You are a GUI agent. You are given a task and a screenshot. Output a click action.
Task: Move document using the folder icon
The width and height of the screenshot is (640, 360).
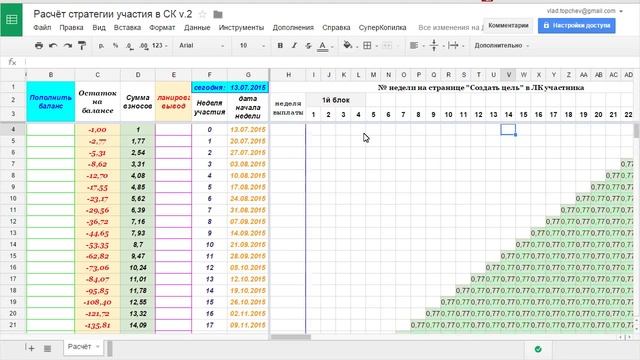click(218, 15)
